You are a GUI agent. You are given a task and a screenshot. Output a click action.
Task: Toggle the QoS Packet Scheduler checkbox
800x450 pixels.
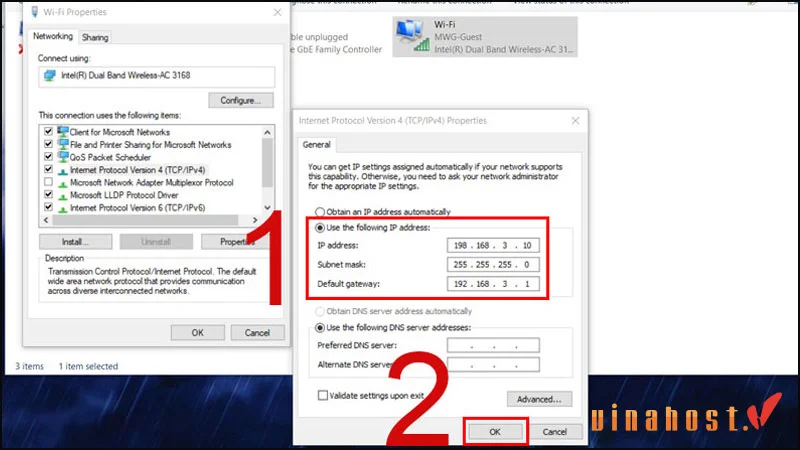[x=48, y=156]
